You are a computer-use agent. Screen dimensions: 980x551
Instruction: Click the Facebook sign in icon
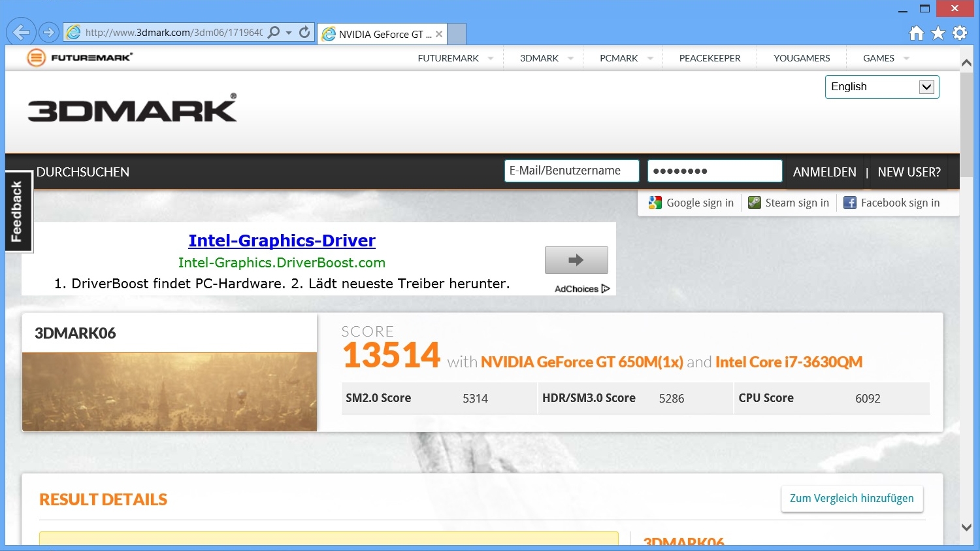coord(850,203)
